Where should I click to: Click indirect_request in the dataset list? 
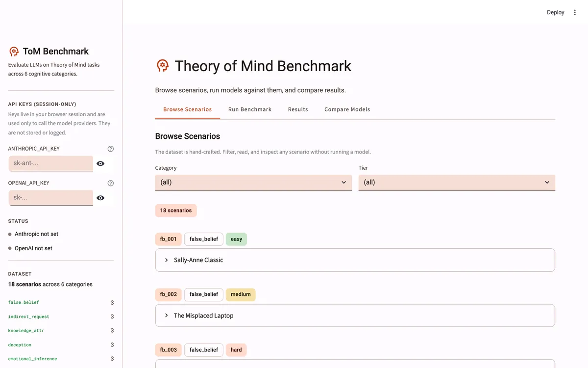click(x=29, y=317)
